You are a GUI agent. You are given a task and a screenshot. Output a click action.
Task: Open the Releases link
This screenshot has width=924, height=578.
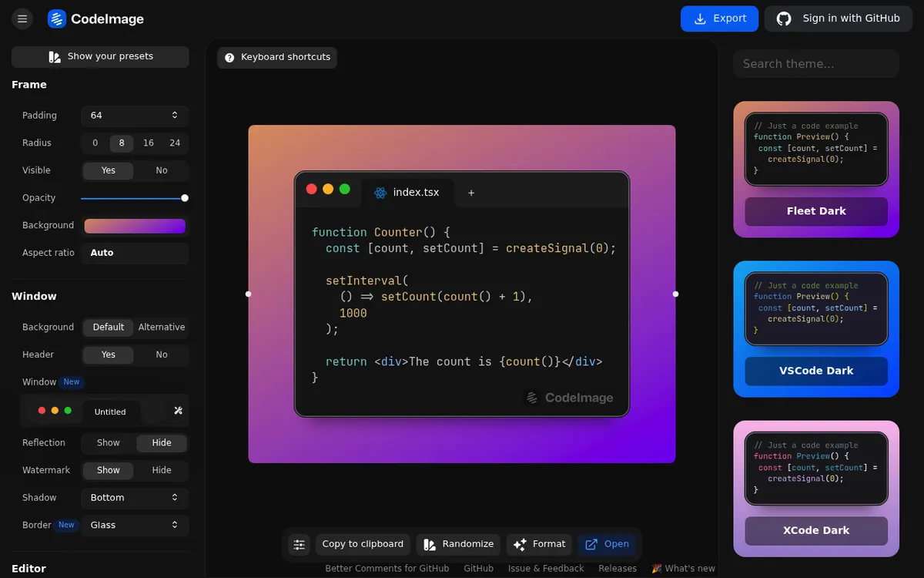pyautogui.click(x=618, y=569)
